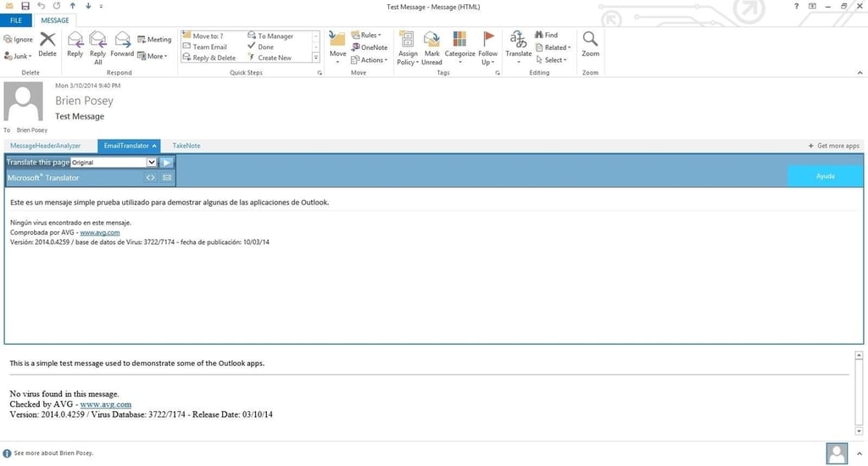Click Get more apps link
Screen dimensions: 868x466
click(x=834, y=146)
